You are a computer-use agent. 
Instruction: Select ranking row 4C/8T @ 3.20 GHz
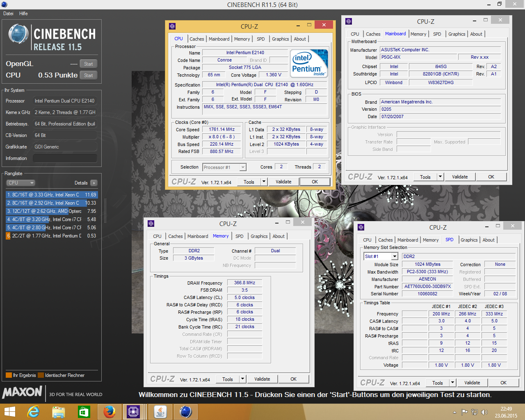tap(52, 219)
